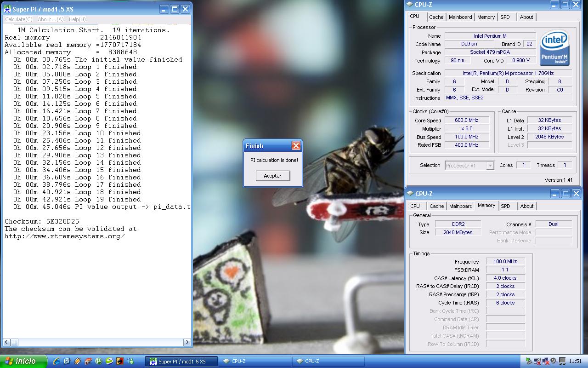
Task: Select the About tab in lower CPU-Z window
Action: click(527, 206)
